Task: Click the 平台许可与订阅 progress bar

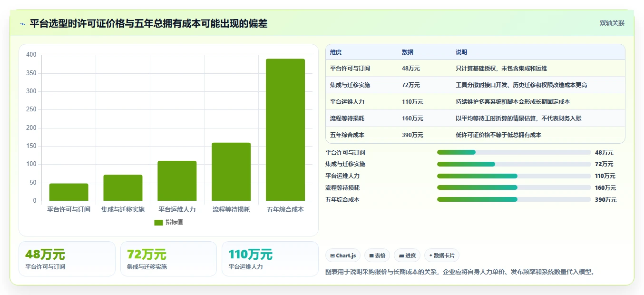Action: point(514,152)
